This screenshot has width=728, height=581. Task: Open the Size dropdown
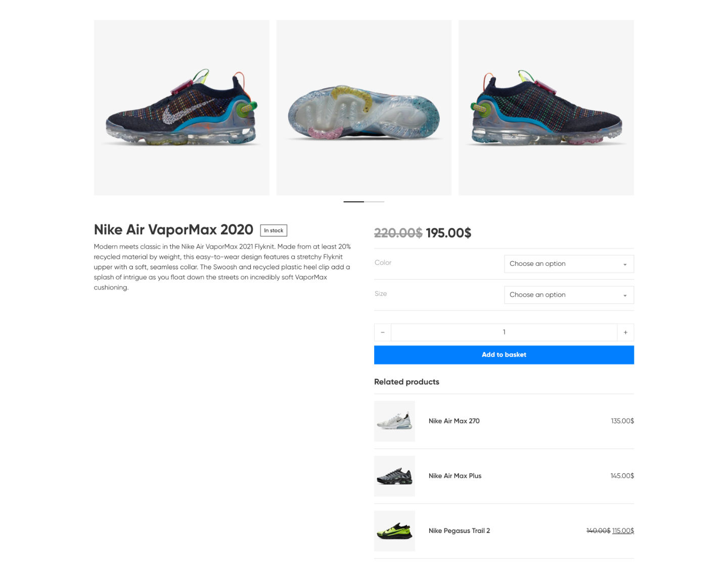pos(569,295)
